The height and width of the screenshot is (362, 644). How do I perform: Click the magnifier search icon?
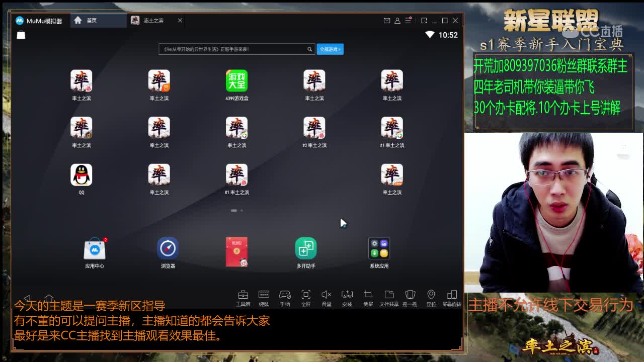tap(310, 49)
